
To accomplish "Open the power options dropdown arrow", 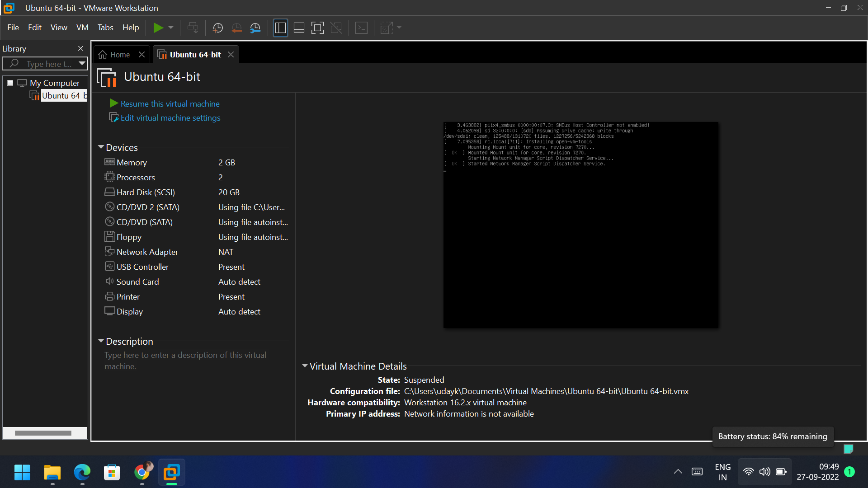I will (x=170, y=28).
